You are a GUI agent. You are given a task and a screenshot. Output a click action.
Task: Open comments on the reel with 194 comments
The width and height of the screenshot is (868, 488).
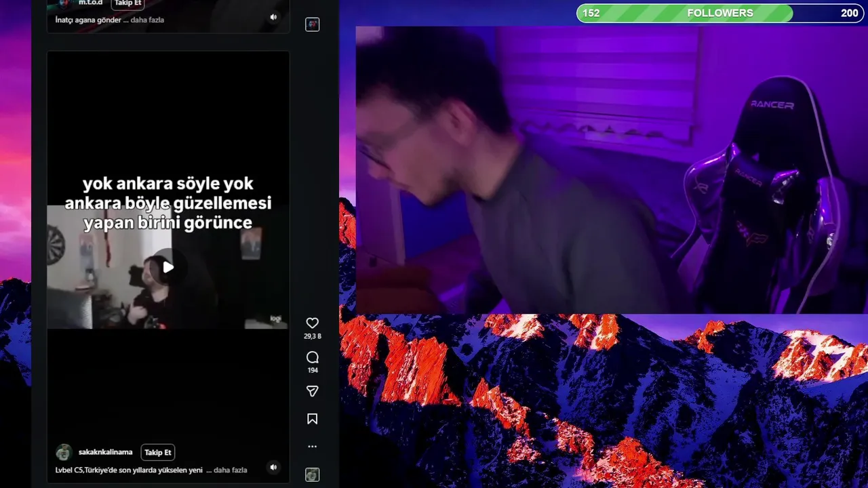[312, 357]
